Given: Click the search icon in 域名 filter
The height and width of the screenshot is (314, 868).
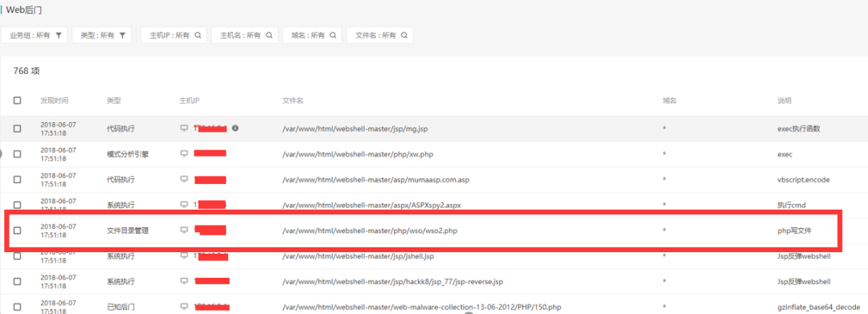Looking at the screenshot, I should click(x=333, y=35).
